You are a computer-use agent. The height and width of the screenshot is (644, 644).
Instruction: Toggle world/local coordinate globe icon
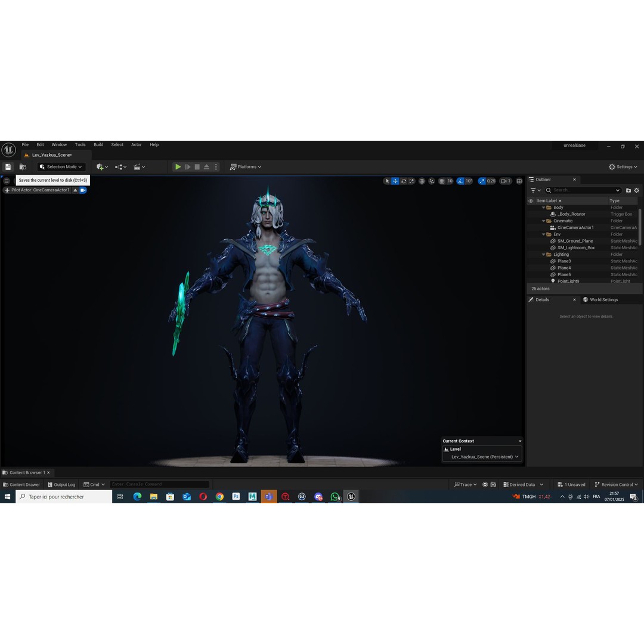point(422,181)
